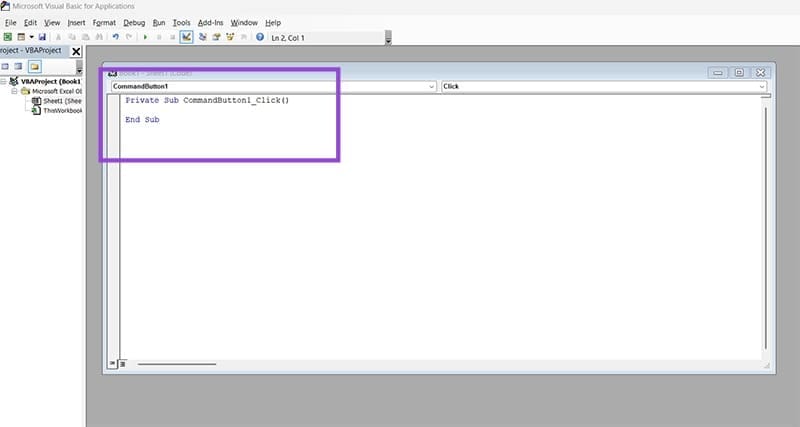Open the Debug menu

click(x=134, y=22)
